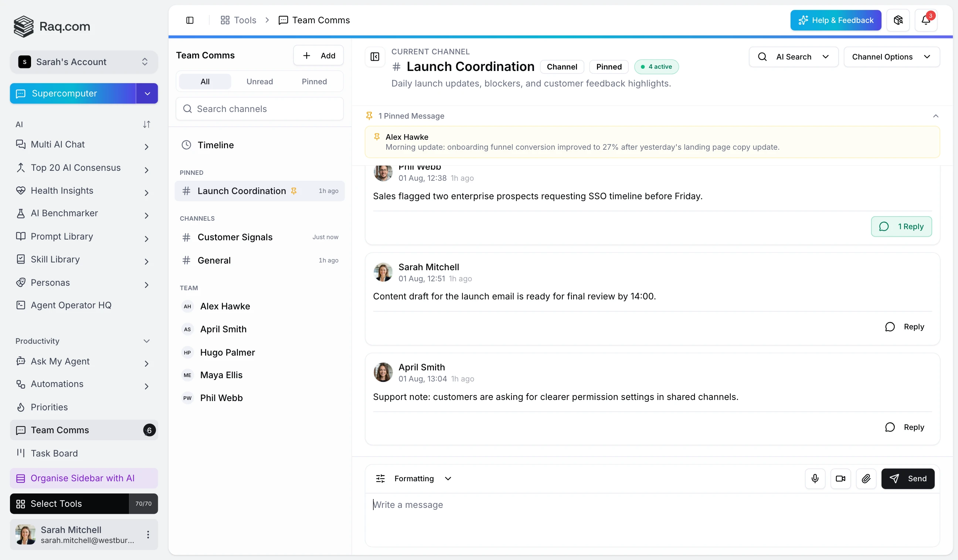This screenshot has height=560, width=958.
Task: Switch to Unread channels filter
Action: click(259, 81)
